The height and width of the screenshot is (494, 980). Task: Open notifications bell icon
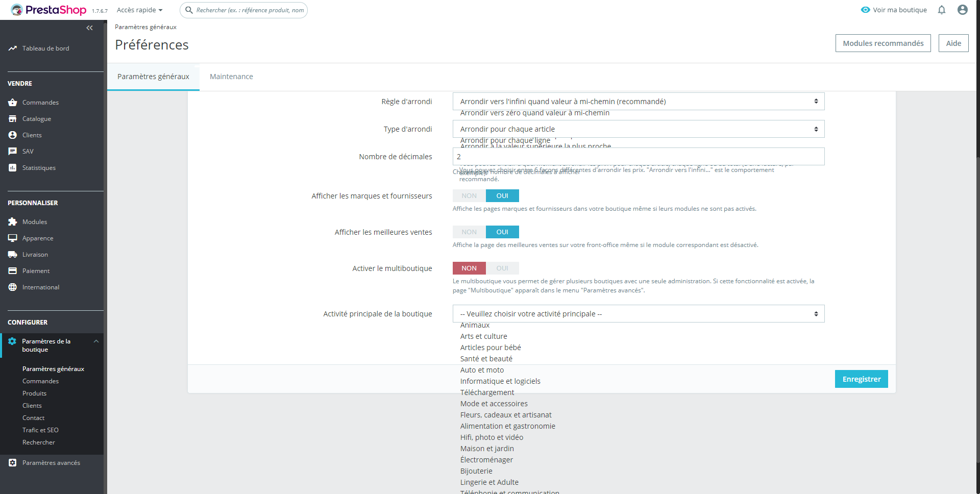tap(942, 10)
